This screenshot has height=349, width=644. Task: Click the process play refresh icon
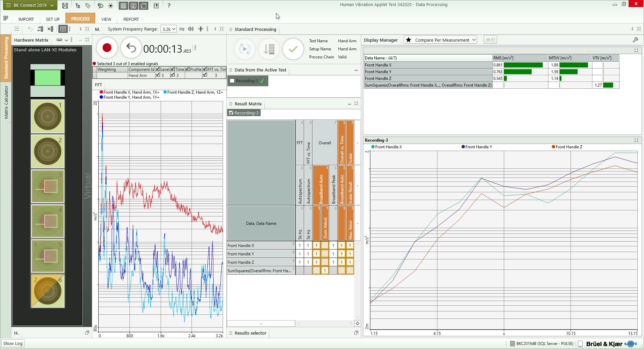(245, 49)
